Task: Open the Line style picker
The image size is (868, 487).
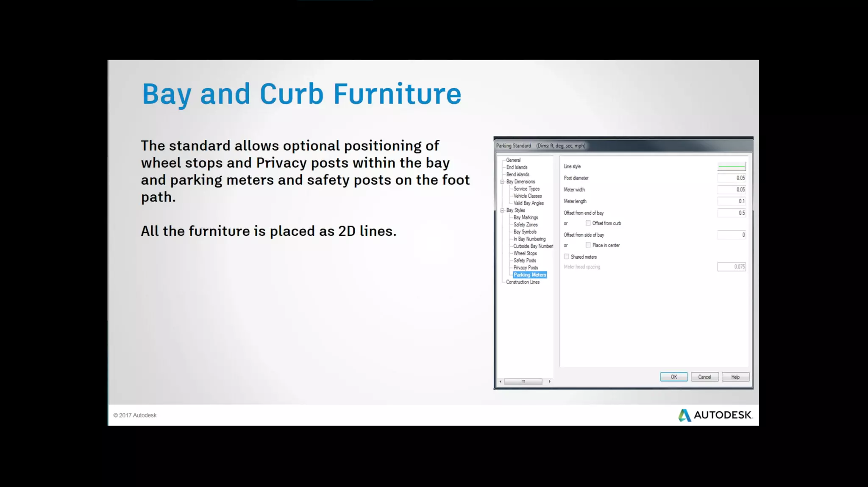Action: (x=732, y=166)
